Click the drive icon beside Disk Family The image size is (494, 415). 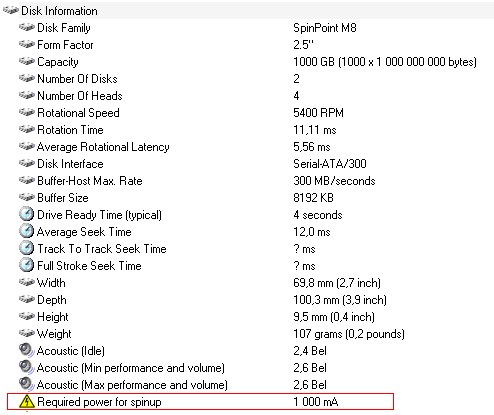point(27,27)
